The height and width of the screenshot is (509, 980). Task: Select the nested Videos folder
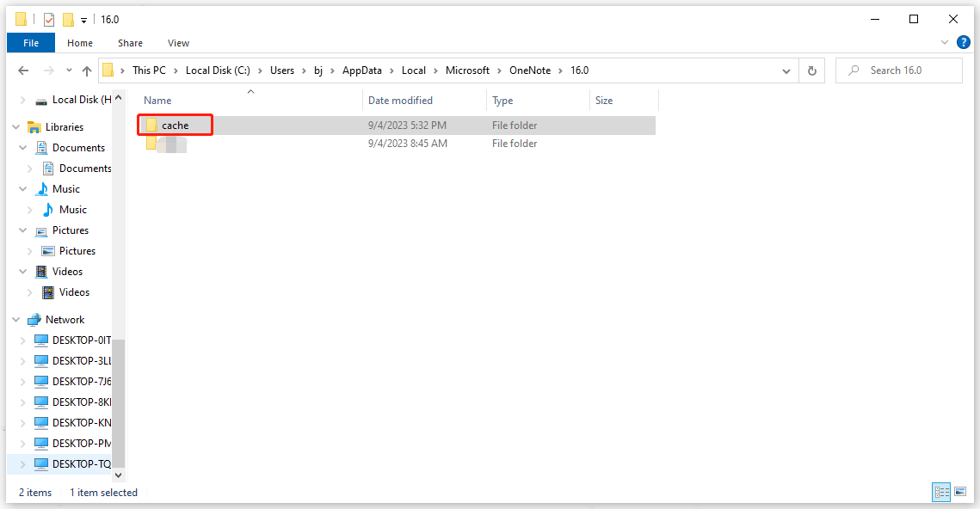coord(74,292)
